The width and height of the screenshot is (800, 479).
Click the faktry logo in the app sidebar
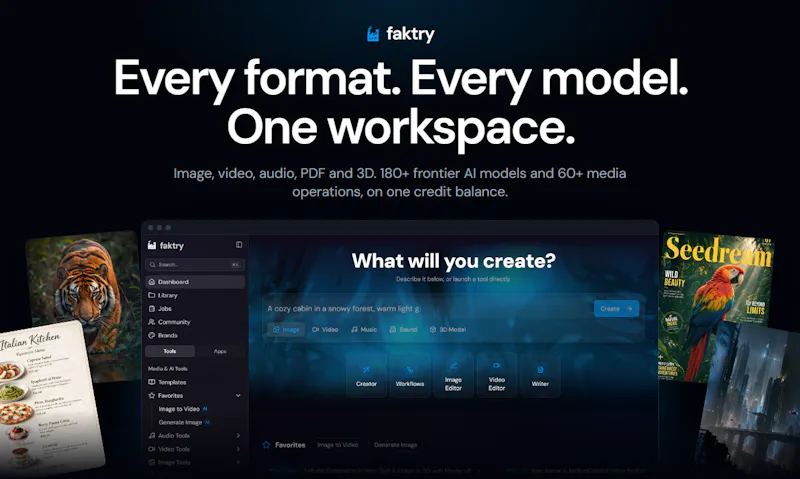pyautogui.click(x=165, y=245)
